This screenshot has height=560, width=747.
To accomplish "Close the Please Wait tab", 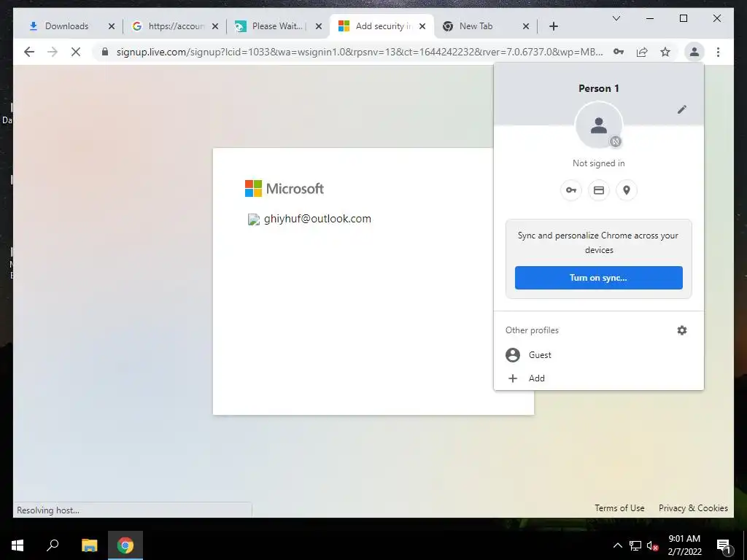I will [319, 26].
